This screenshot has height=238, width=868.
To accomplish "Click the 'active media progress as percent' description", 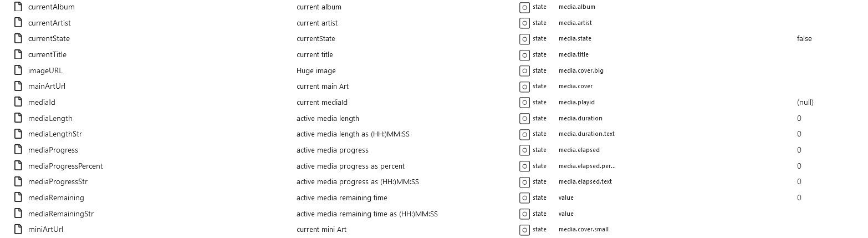I will point(350,166).
